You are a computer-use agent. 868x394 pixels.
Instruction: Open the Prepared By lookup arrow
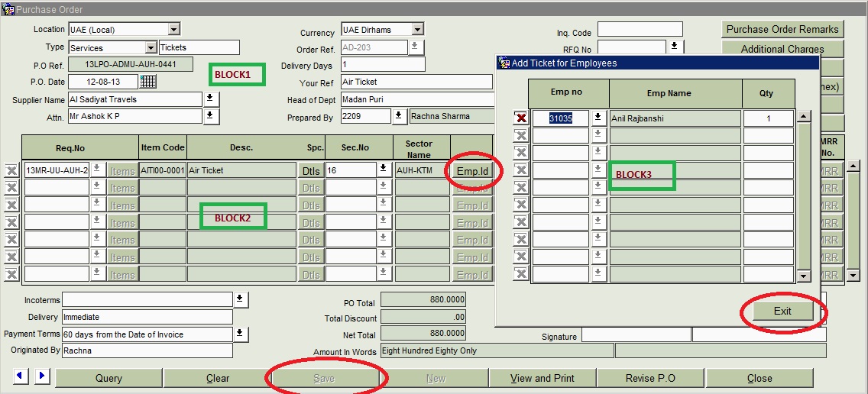tap(399, 116)
